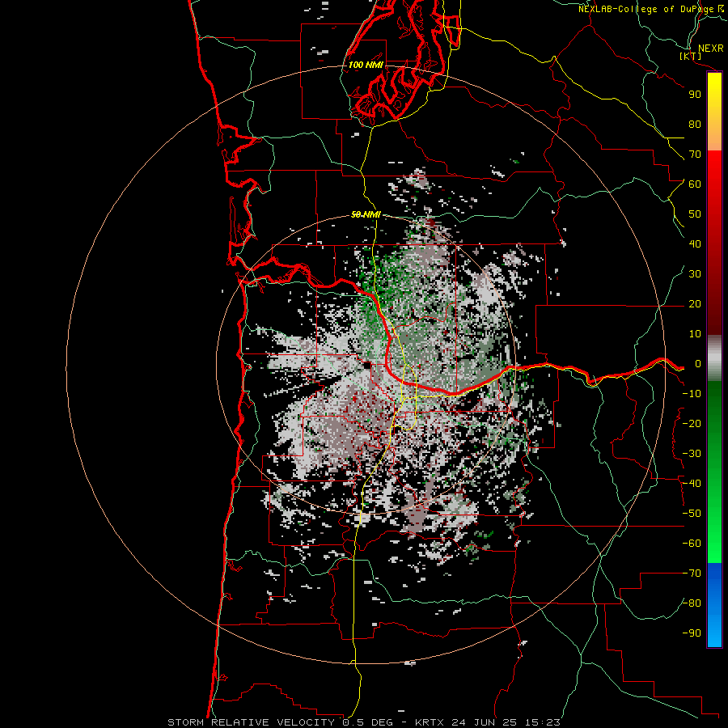This screenshot has height=728, width=728.
Task: Click the NEXLAB-College of DuPage credit text
Action: [650, 9]
